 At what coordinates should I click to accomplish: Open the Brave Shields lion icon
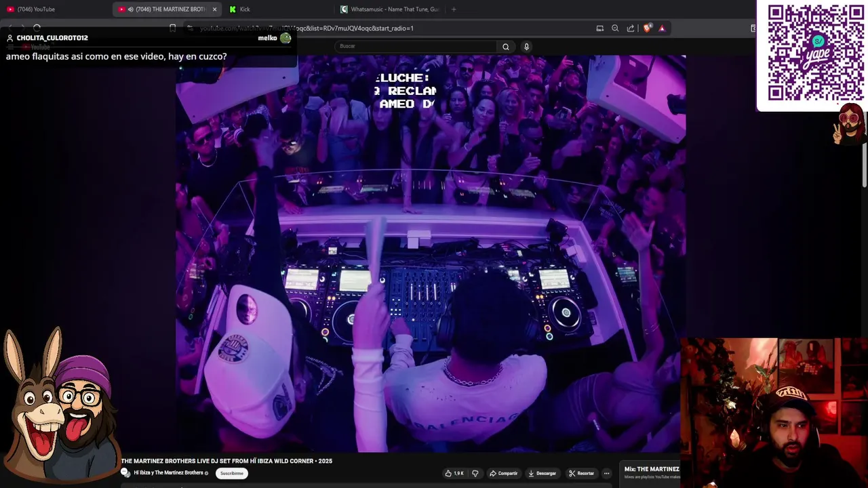[647, 28]
